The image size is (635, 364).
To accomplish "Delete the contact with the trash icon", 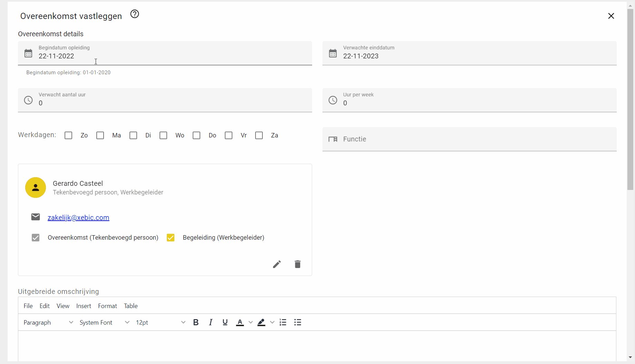I will tap(297, 264).
